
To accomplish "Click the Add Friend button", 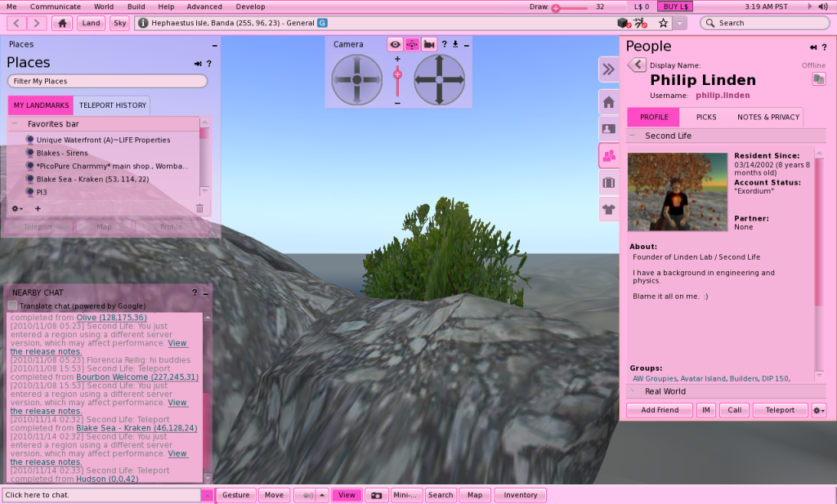I will [x=659, y=410].
